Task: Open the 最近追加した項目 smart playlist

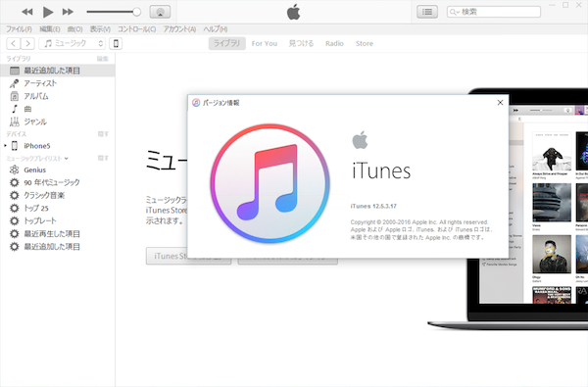Action: (58, 246)
